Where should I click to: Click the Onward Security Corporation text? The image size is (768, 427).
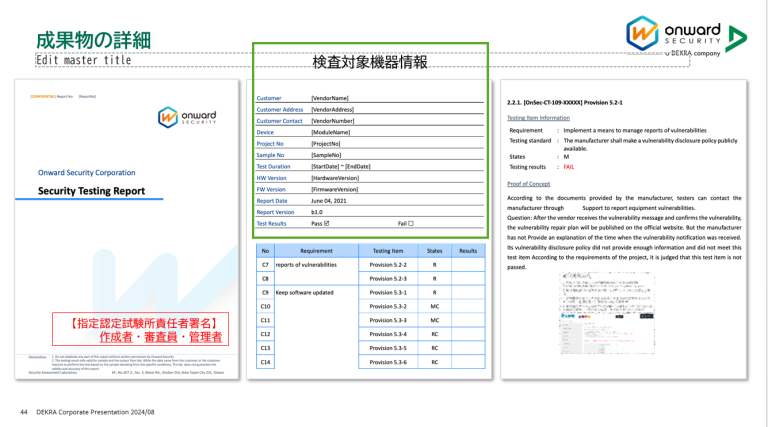click(87, 173)
